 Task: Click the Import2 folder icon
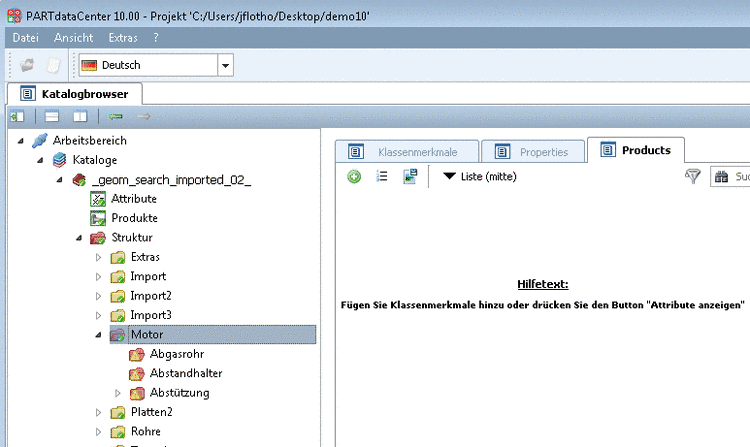(x=118, y=296)
